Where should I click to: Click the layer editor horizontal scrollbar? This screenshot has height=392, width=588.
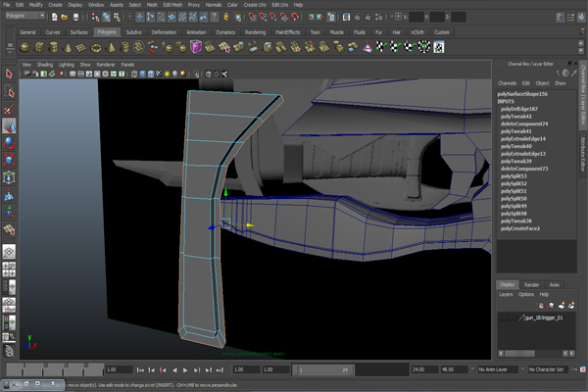pyautogui.click(x=519, y=354)
